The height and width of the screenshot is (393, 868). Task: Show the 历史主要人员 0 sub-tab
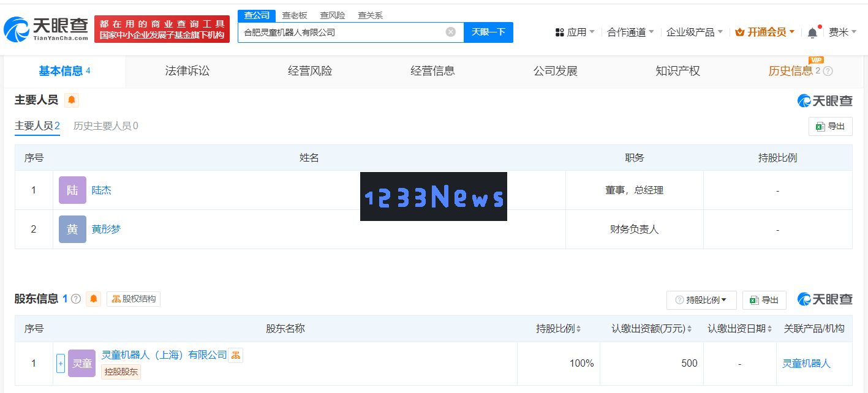click(x=106, y=126)
